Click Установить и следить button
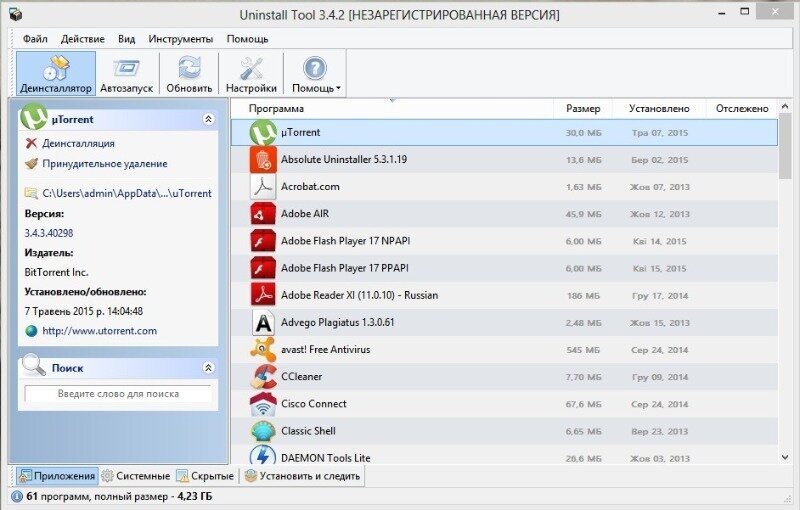 (303, 476)
